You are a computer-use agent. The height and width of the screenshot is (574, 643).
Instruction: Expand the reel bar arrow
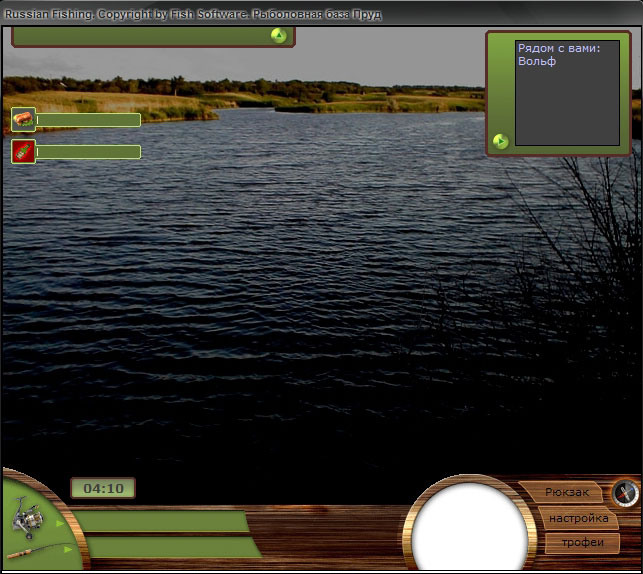click(x=58, y=522)
